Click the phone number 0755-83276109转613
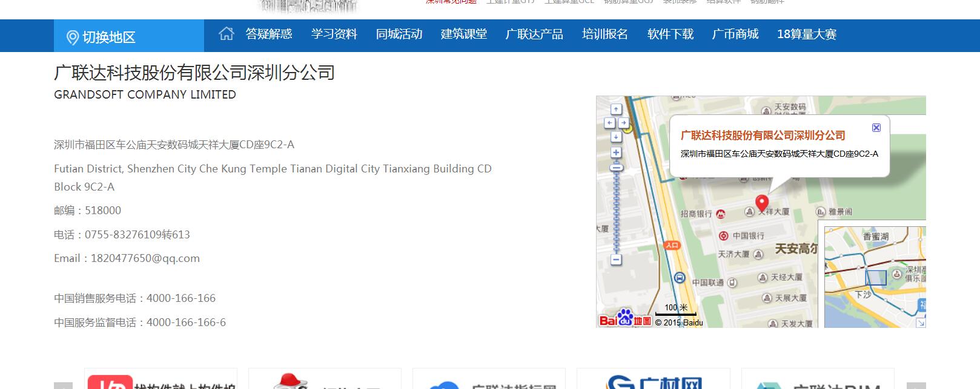 pos(137,235)
